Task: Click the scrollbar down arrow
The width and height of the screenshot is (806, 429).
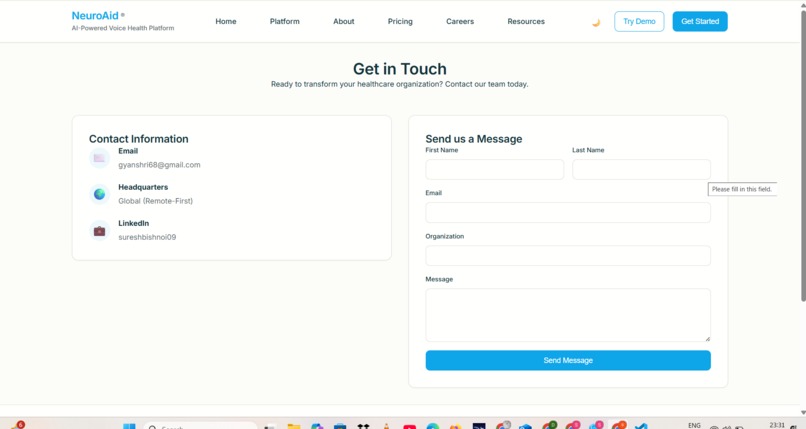Action: [x=803, y=412]
